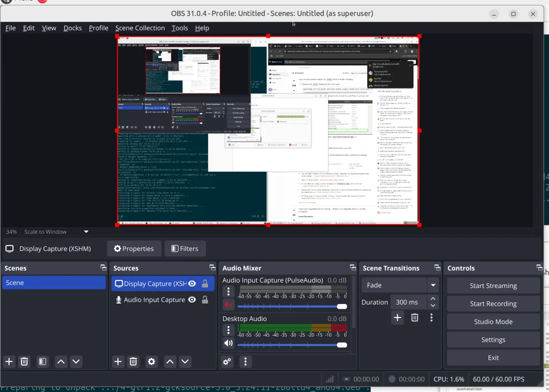Screen dimensions: 549x392
Task: Open source properties gear in Sources dock
Action: coord(151,361)
